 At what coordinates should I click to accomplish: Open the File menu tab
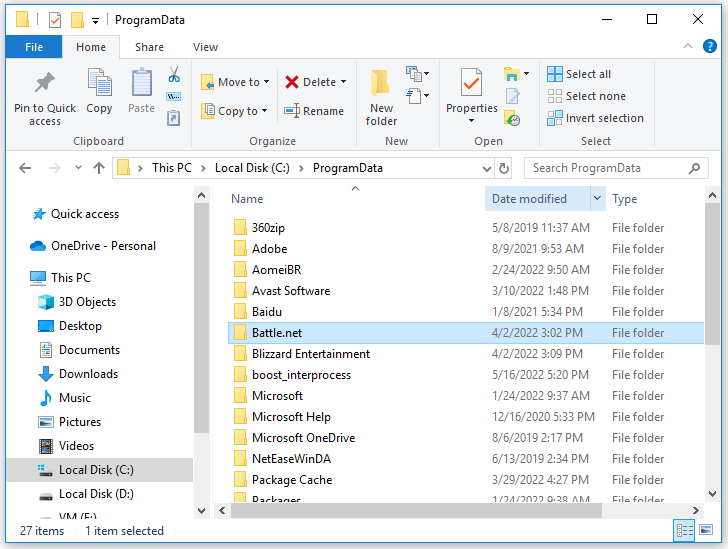(34, 47)
